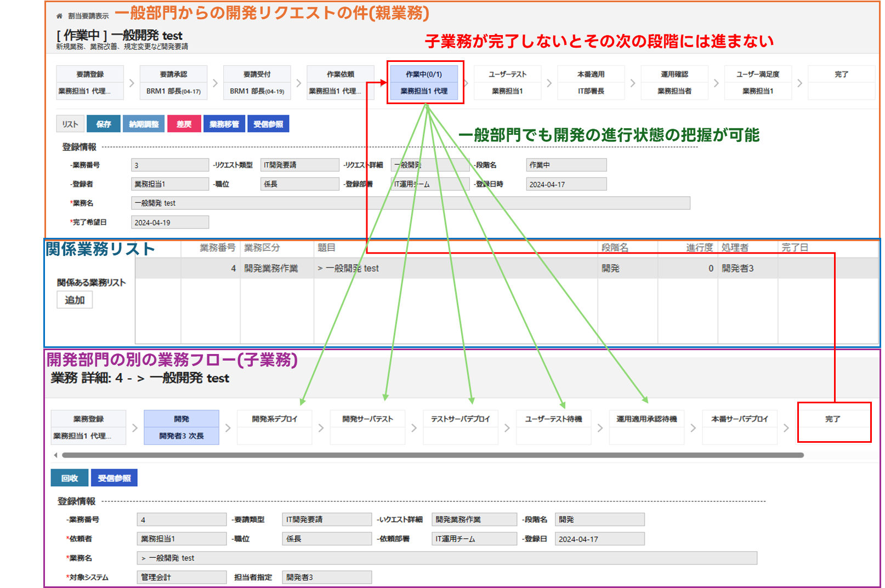Click the 業務移管 button
The width and height of the screenshot is (885, 588).
pyautogui.click(x=224, y=124)
